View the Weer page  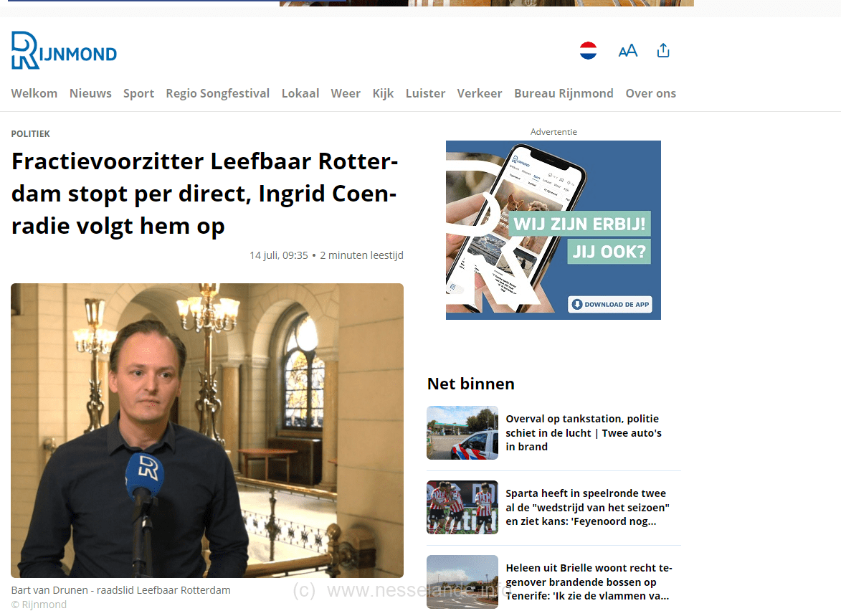(346, 93)
